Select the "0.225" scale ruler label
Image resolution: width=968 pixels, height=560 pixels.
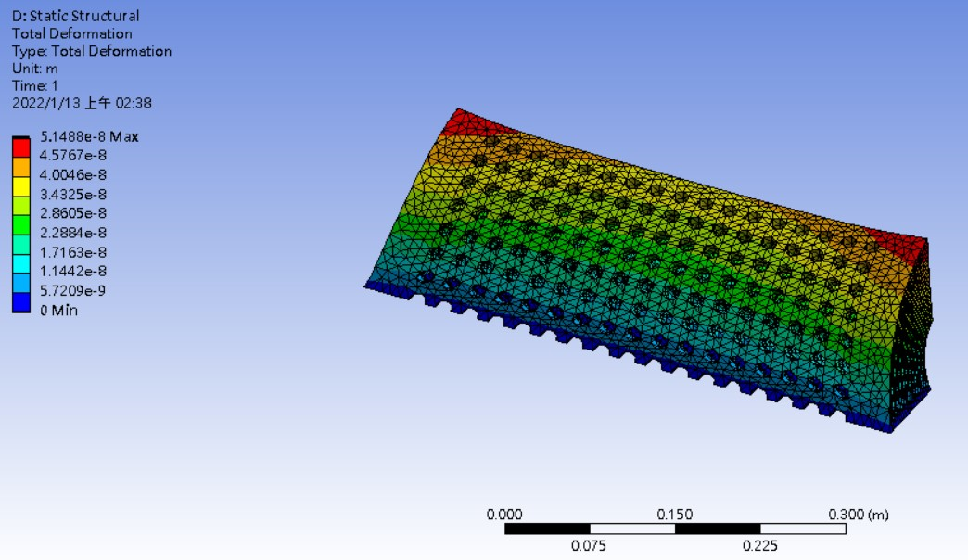pos(760,546)
